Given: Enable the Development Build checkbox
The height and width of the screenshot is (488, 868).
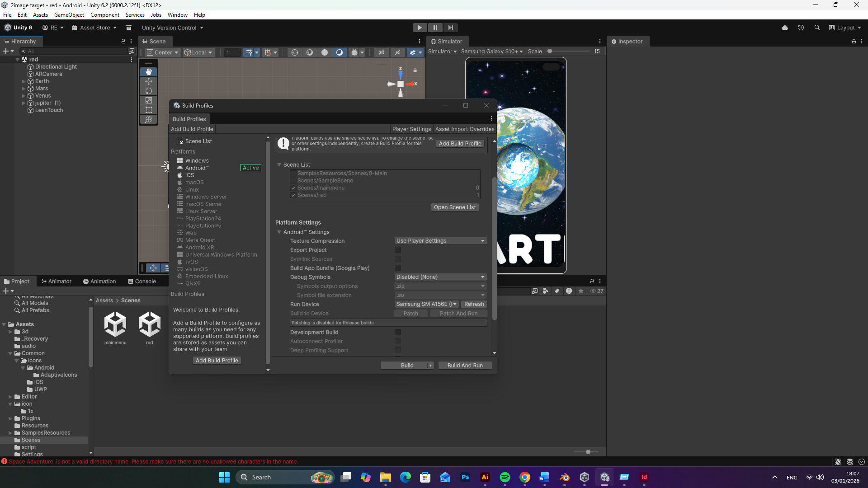Looking at the screenshot, I should coord(398,332).
